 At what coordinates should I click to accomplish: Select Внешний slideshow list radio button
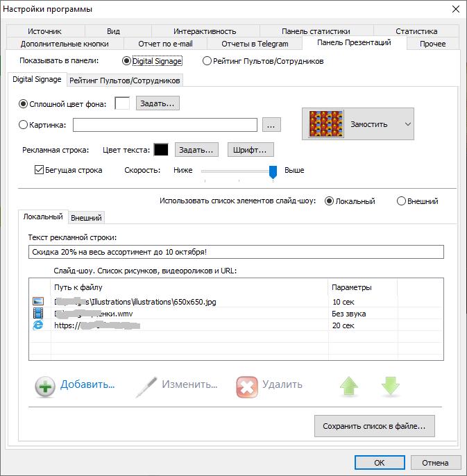tap(401, 201)
